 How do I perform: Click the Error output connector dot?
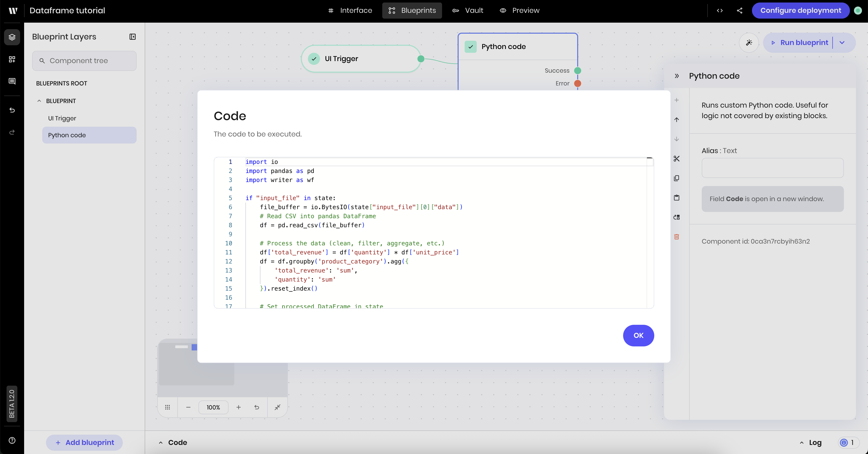click(578, 83)
